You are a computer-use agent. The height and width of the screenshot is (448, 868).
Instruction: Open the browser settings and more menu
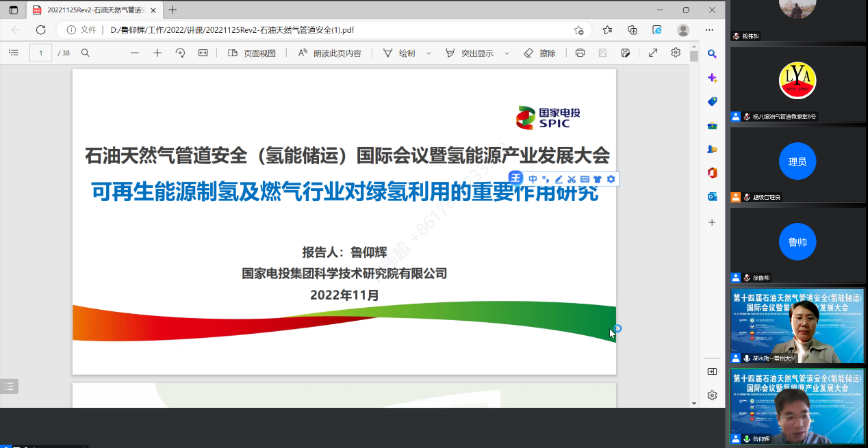click(710, 30)
